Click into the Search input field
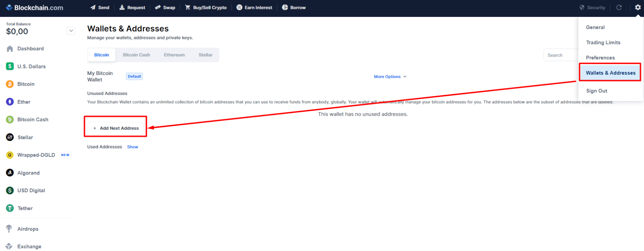The image size is (644, 251). pyautogui.click(x=561, y=55)
